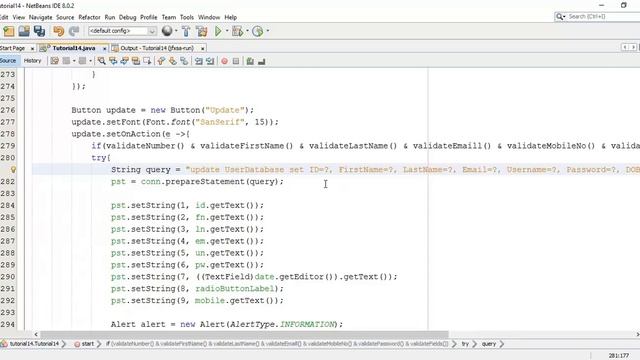Click the Open Project toolbar icon
This screenshot has width=640, height=360.
click(24, 31)
